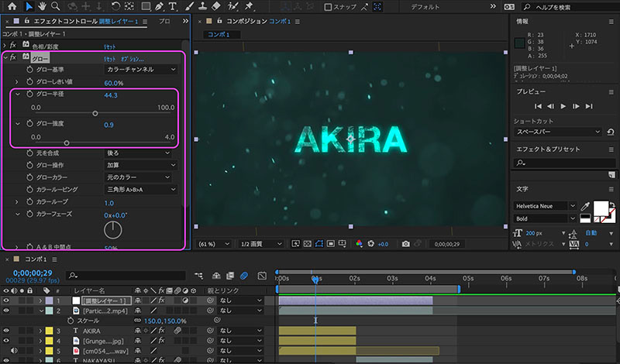Jump to first frame in プレビュー panel
620x364 pixels.
(x=538, y=106)
